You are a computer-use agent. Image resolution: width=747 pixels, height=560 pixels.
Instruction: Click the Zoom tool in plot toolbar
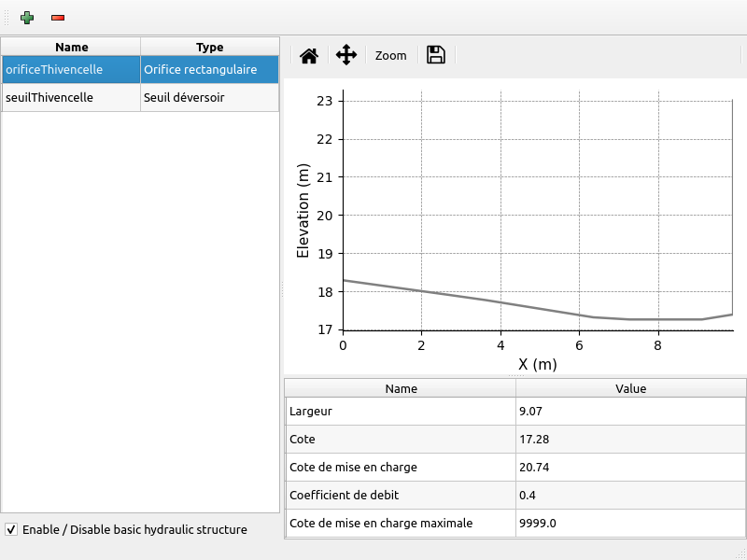point(390,55)
